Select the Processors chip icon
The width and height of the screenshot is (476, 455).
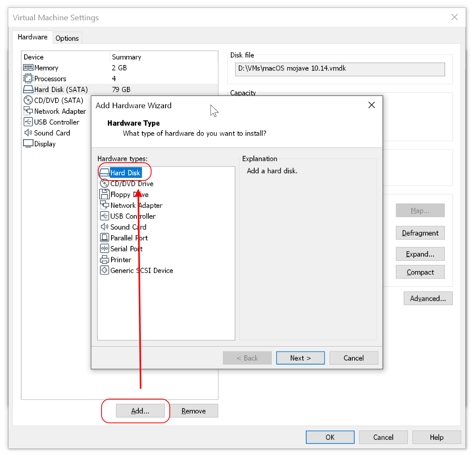point(28,79)
